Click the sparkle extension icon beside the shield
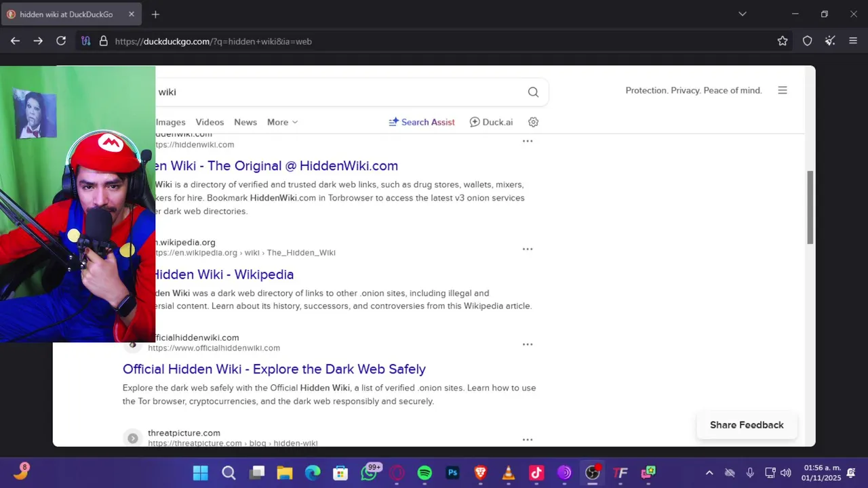This screenshot has height=488, width=868. (830, 41)
